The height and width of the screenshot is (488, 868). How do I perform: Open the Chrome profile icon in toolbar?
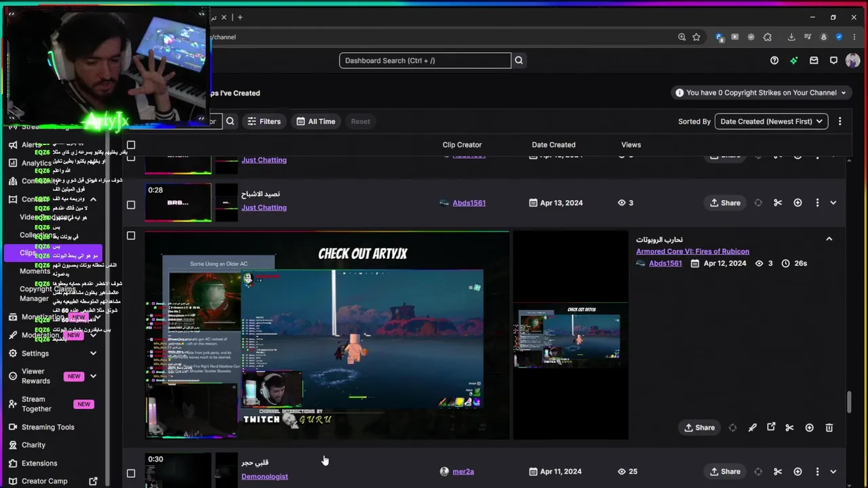coord(824,37)
